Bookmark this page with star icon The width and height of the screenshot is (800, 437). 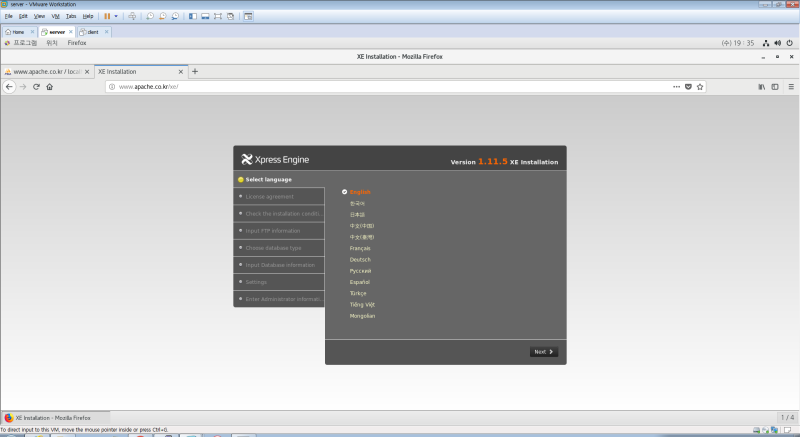700,87
